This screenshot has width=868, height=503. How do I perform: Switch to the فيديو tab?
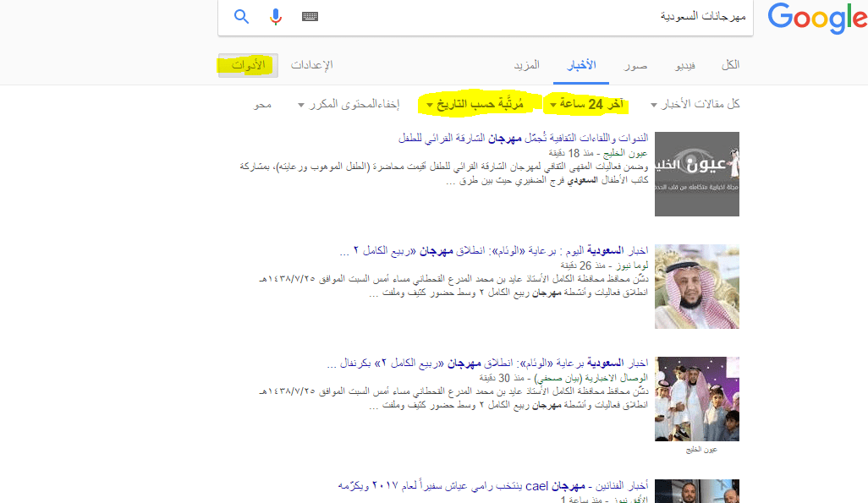coord(684,66)
